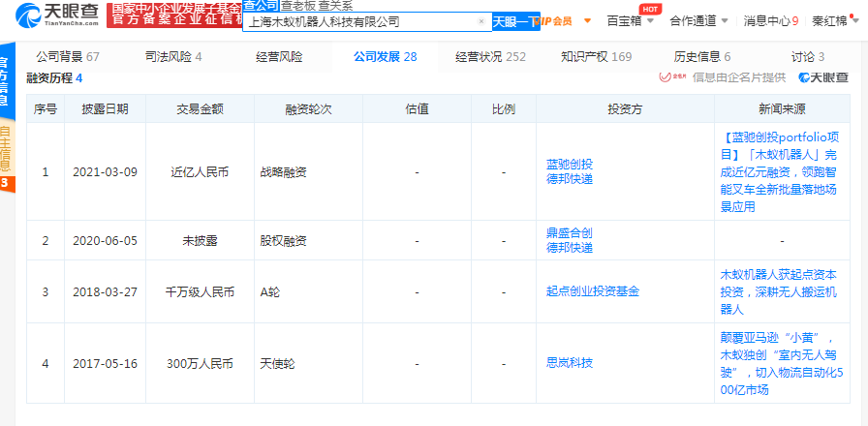
Task: Switch to 公司发展 tab
Action: click(385, 56)
